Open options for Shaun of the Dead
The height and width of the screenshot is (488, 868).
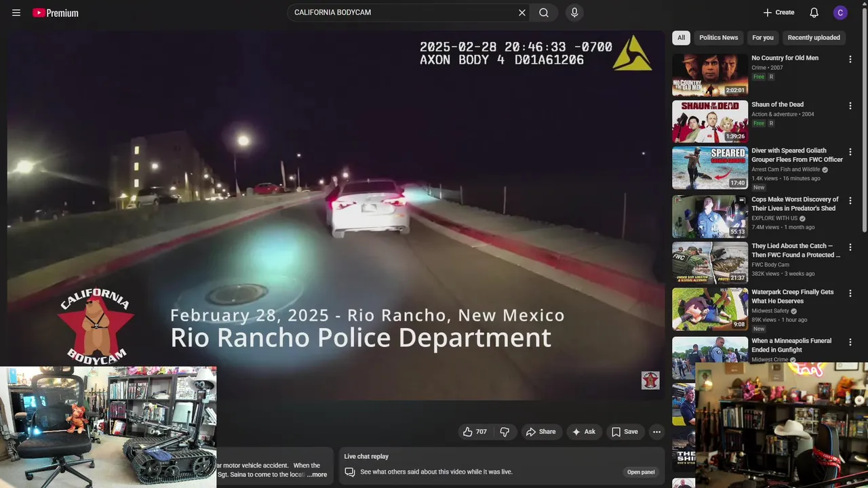tap(850, 106)
